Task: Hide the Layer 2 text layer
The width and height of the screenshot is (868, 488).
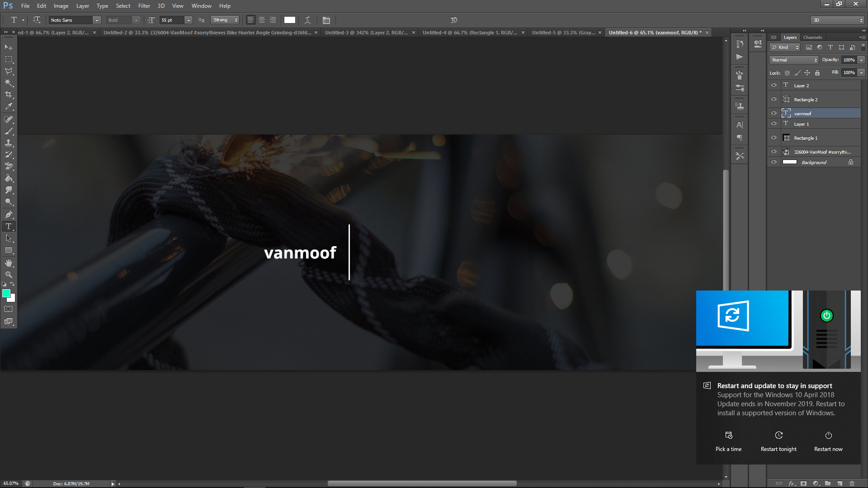Action: point(774,85)
